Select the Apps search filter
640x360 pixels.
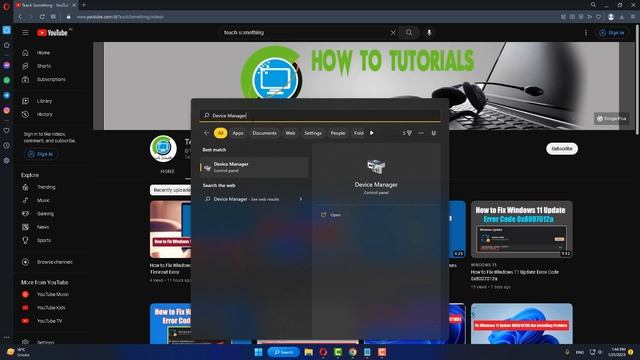238,133
